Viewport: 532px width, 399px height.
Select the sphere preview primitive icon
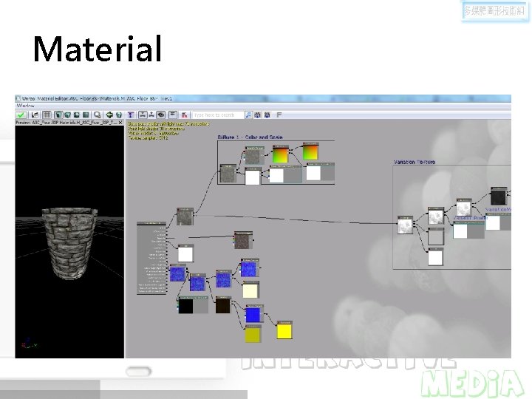tap(77, 115)
